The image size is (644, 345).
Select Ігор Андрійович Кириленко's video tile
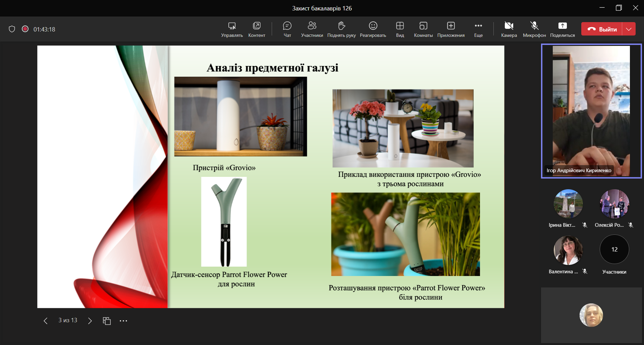point(591,111)
